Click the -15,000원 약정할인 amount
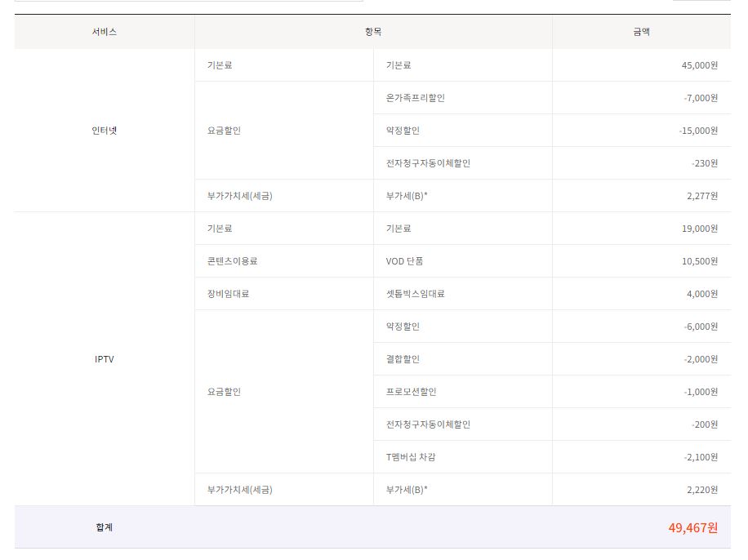 click(x=698, y=131)
